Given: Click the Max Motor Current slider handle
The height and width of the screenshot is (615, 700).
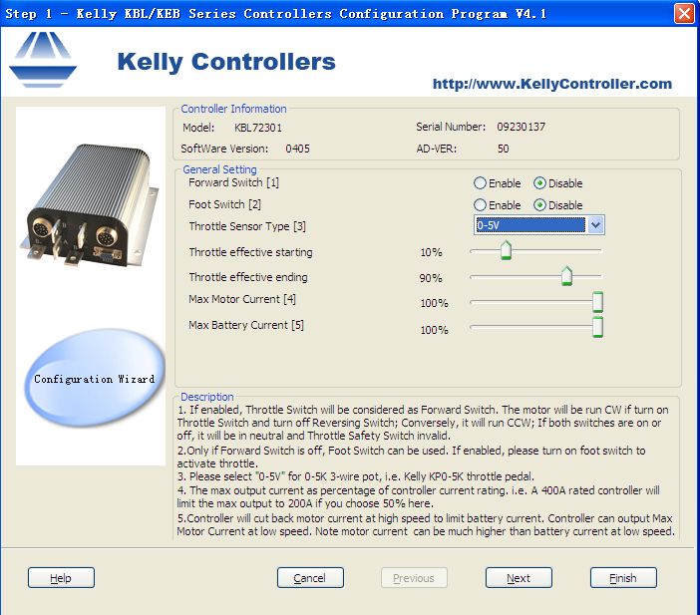Looking at the screenshot, I should coord(597,302).
